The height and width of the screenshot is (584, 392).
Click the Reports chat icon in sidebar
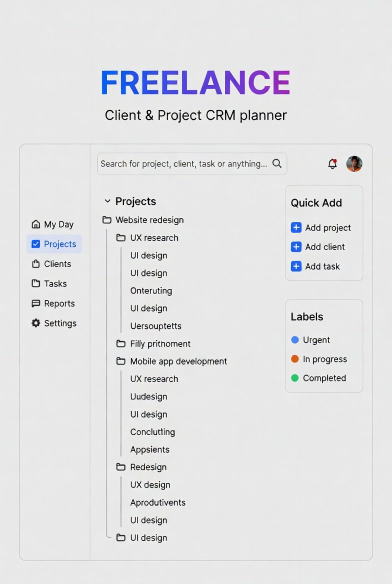point(36,303)
